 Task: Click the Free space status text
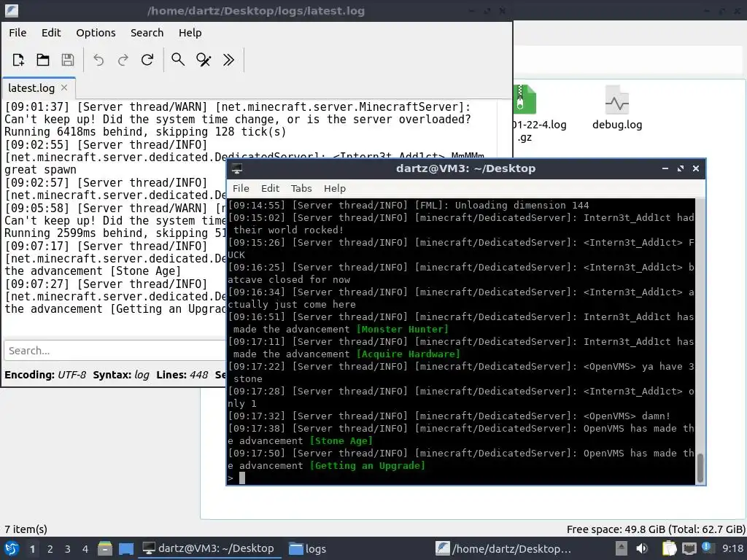[x=656, y=529]
